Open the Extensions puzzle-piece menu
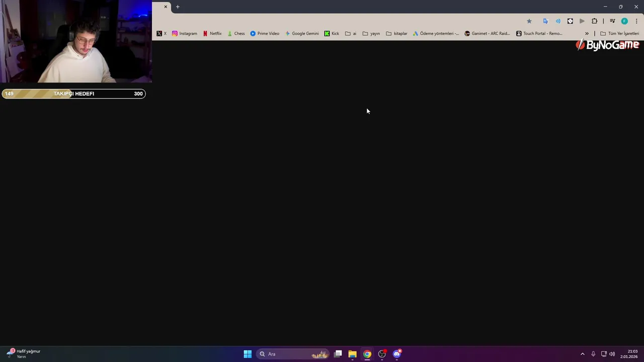The height and width of the screenshot is (362, 644). click(595, 21)
